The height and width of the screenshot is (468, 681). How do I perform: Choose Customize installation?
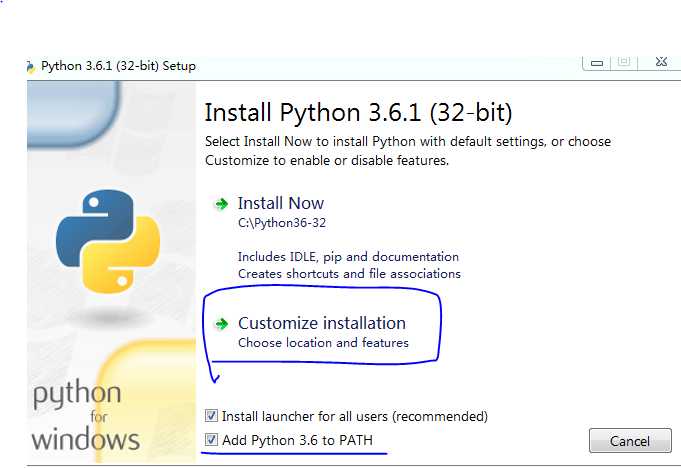pos(322,323)
